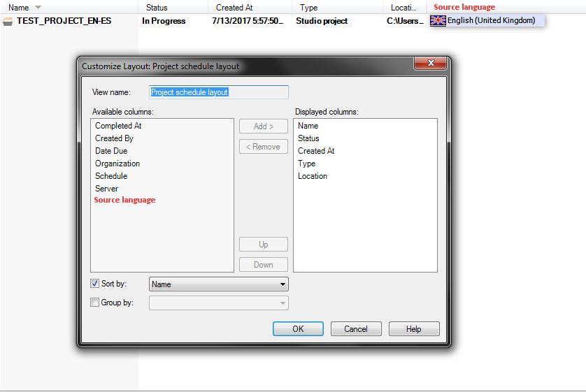Open the Sort by Name dropdown
This screenshot has width=586, height=392.
click(219, 284)
